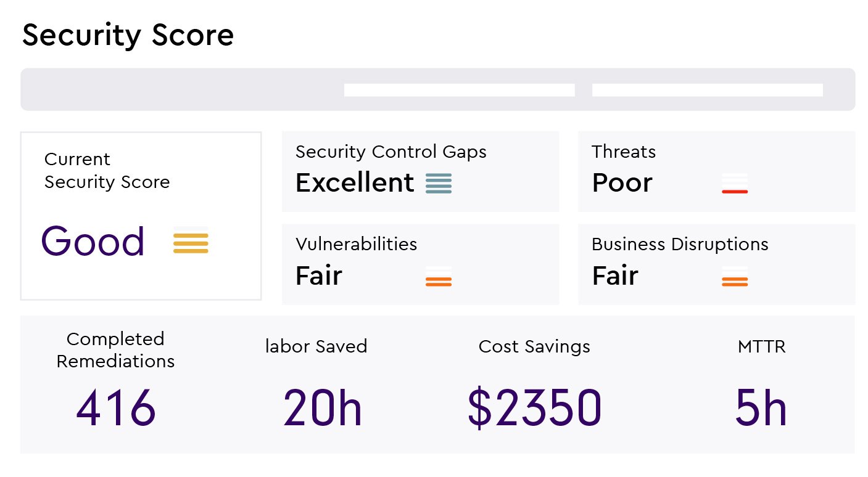Screen dimensions: 868x477
Task: Click the labor Saved value 20h
Action: coord(322,409)
